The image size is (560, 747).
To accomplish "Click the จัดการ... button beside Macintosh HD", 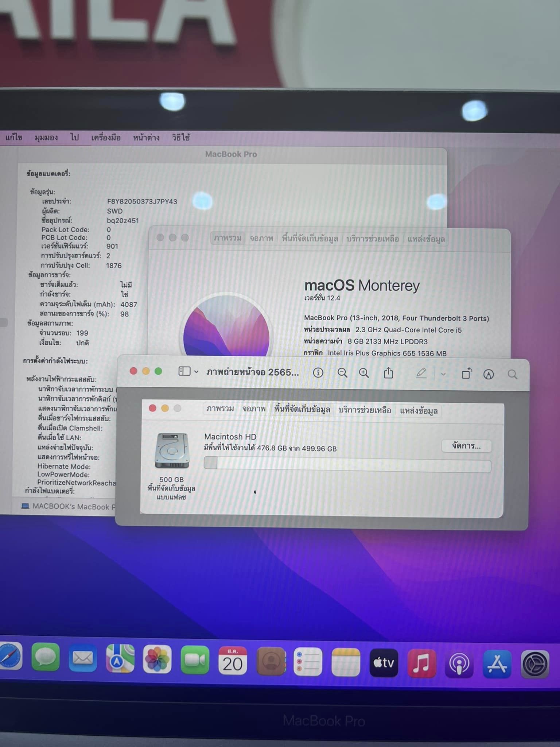I will (466, 446).
